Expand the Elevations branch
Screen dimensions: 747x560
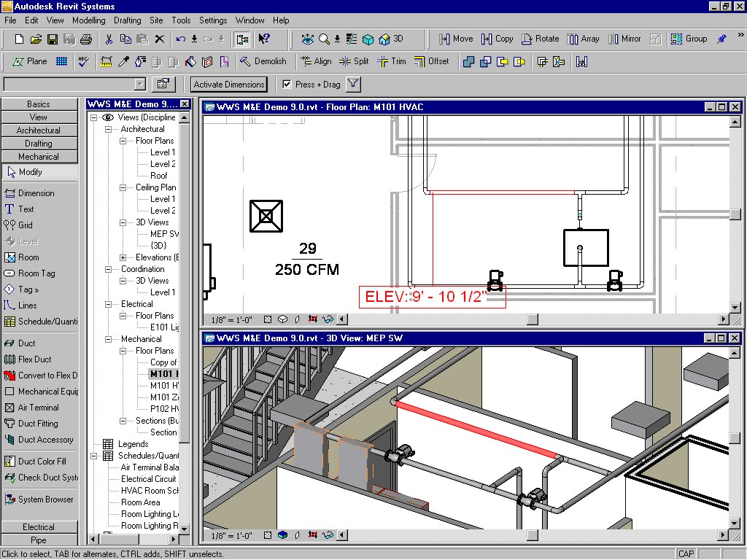click(x=123, y=257)
